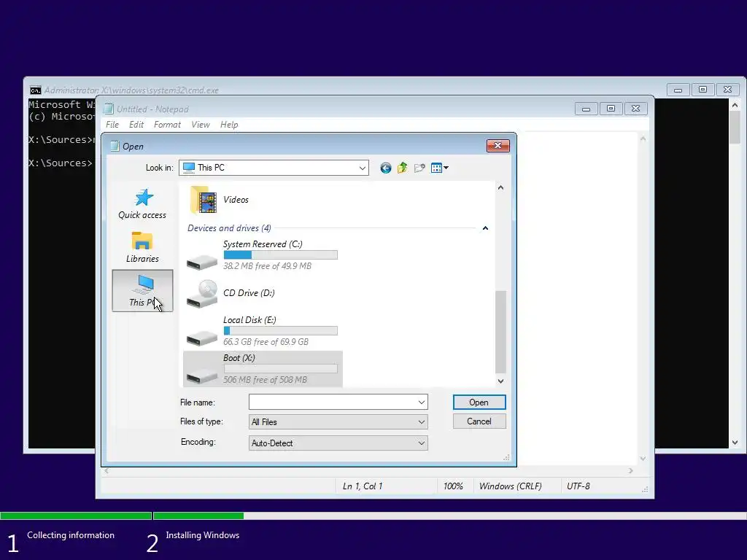
Task: Click the Open button in dialog
Action: click(x=479, y=402)
